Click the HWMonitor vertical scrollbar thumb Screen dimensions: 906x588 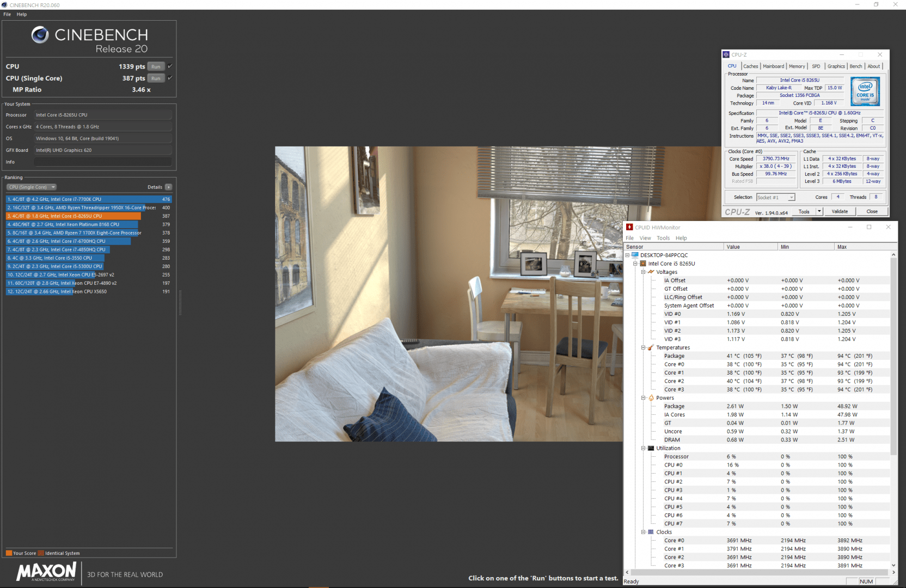point(893,357)
